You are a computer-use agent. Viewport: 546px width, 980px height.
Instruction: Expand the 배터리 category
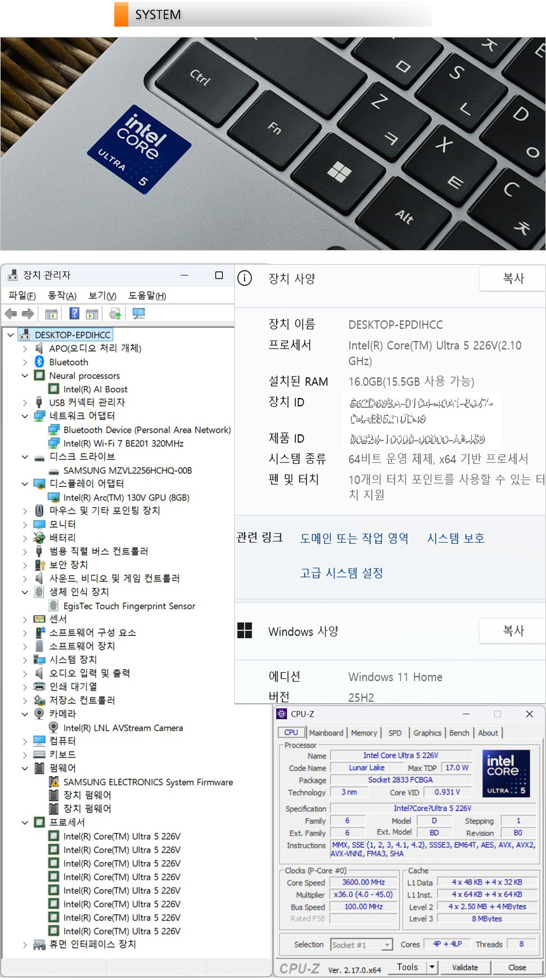tap(25, 538)
